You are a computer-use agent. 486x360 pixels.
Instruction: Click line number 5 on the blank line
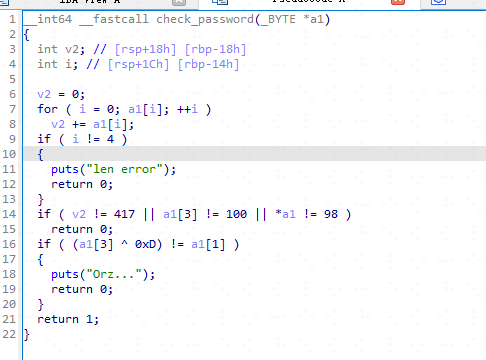click(x=12, y=79)
